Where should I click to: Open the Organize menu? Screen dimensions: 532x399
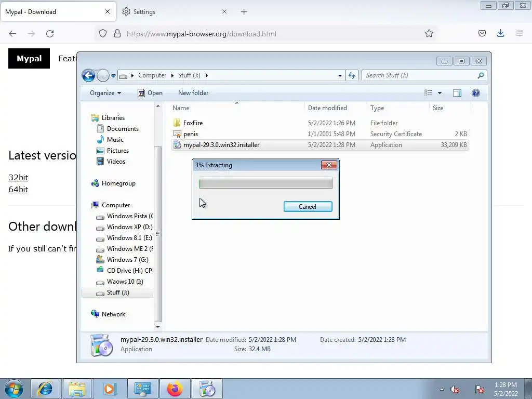click(x=105, y=93)
